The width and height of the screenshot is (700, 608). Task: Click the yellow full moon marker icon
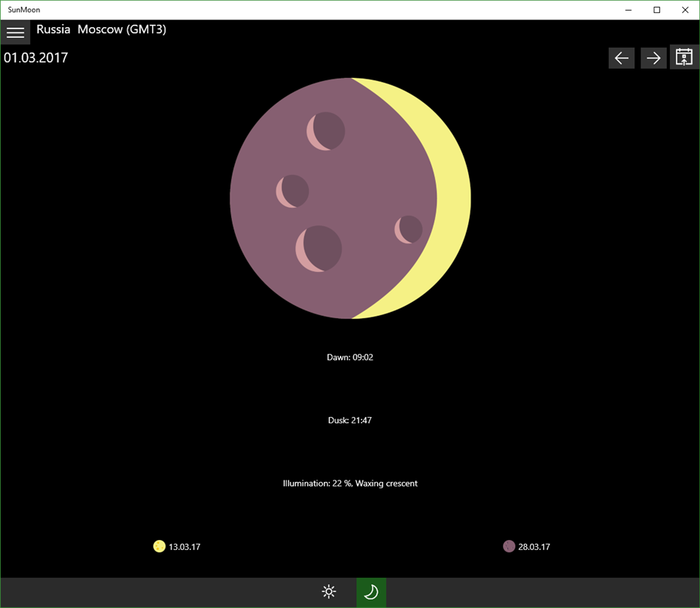click(x=160, y=546)
